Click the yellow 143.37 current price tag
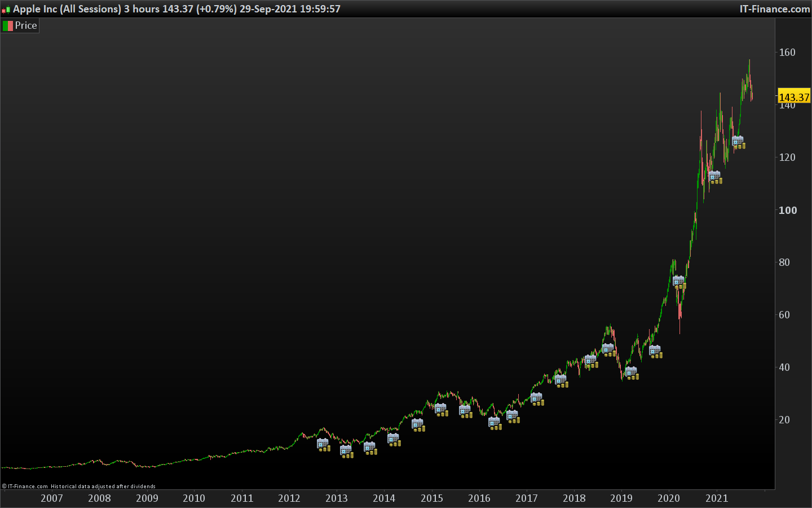 (794, 97)
